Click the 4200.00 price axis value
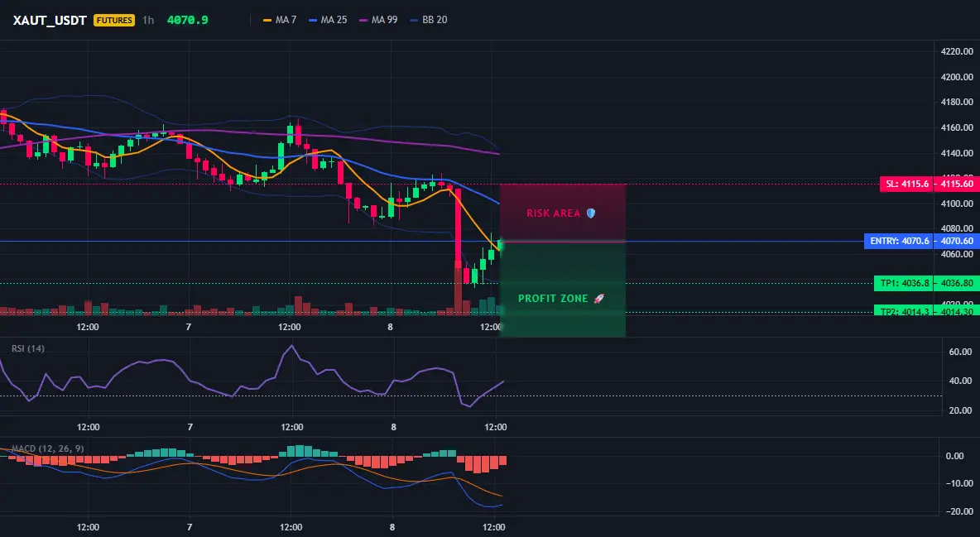 click(957, 77)
